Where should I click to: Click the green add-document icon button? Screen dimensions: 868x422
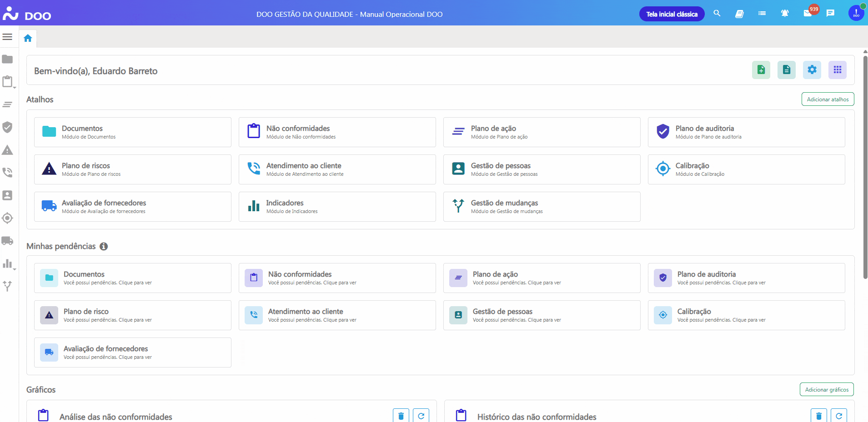pos(761,70)
